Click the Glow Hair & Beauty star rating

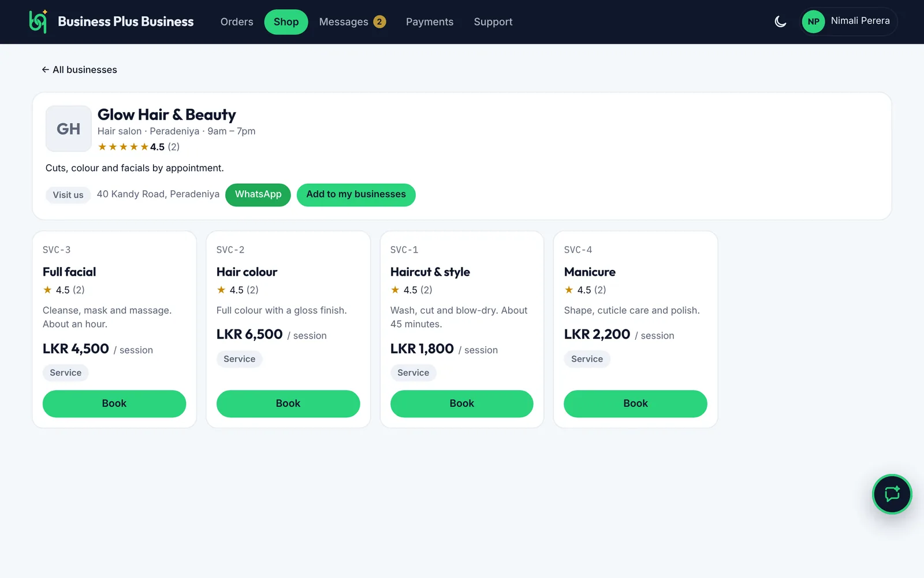tap(139, 147)
